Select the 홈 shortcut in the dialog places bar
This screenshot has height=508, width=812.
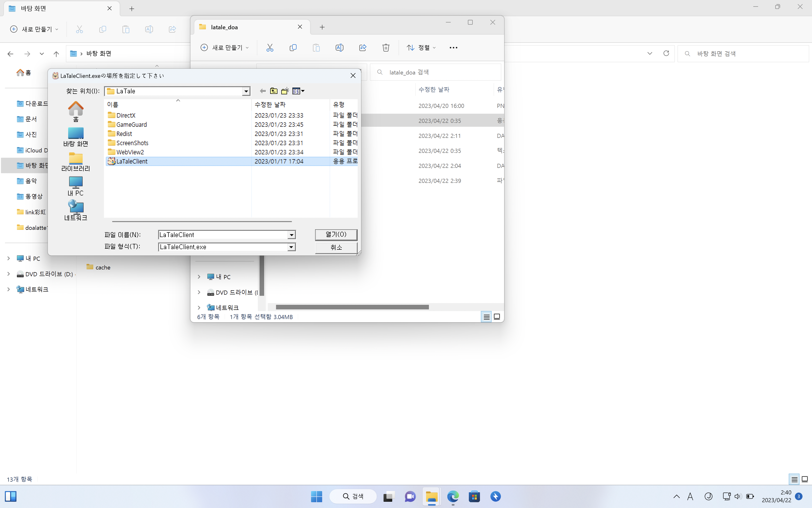(76, 112)
